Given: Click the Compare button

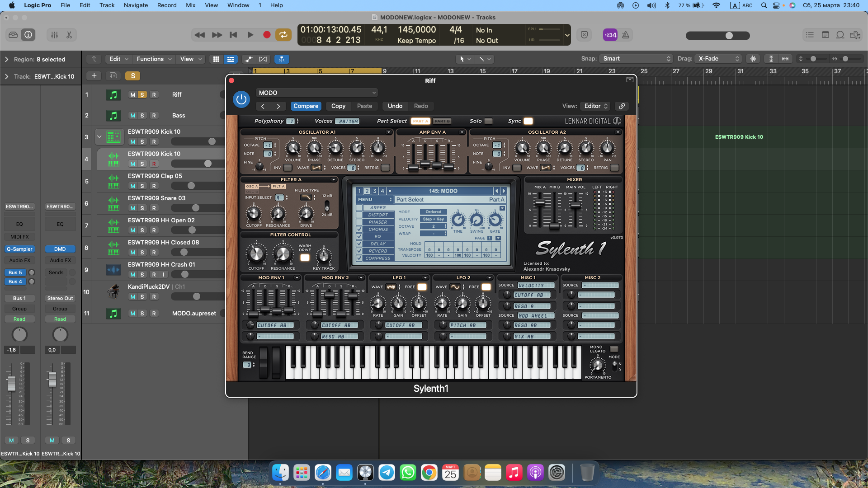Looking at the screenshot, I should tap(306, 106).
